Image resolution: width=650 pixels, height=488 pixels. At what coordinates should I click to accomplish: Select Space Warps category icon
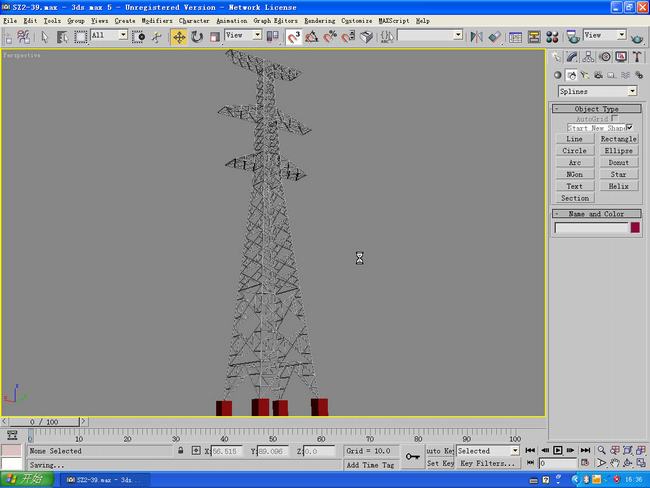[x=626, y=75]
